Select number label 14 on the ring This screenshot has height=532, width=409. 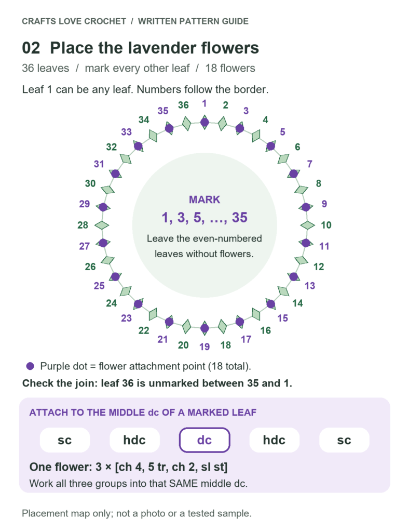297,303
